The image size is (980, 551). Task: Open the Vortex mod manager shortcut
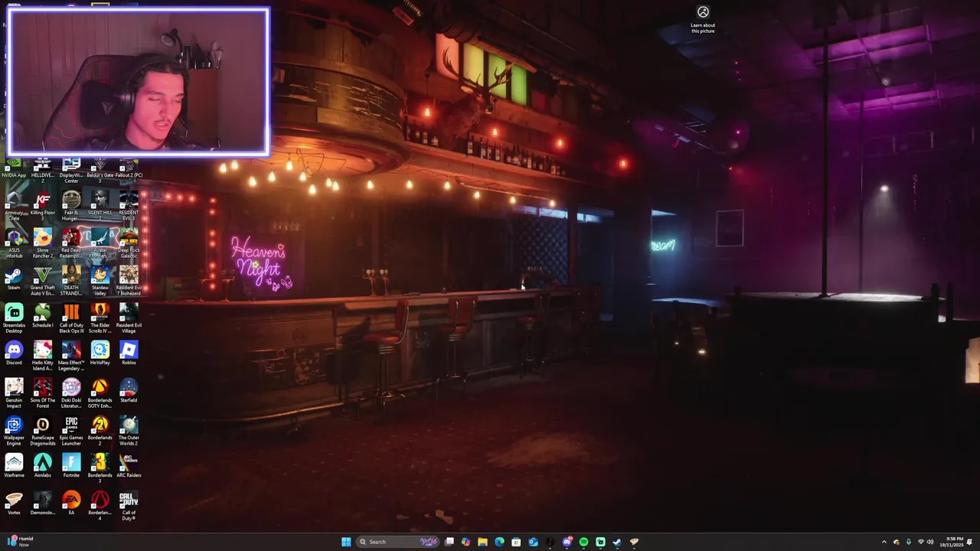(x=14, y=504)
